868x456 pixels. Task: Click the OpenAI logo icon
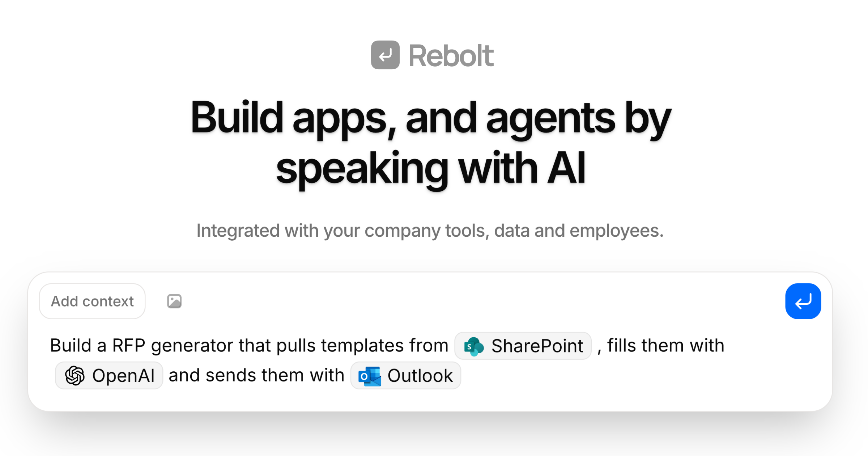(x=75, y=376)
